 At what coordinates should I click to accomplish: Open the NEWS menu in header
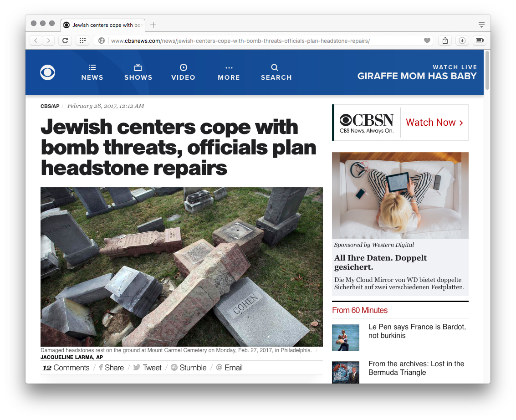point(92,72)
